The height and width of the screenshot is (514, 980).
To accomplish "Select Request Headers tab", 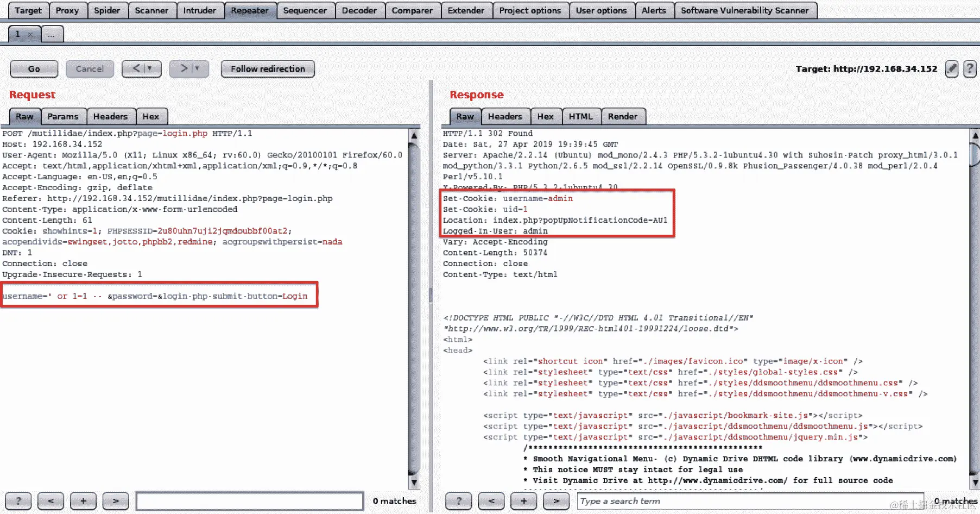I will (x=110, y=116).
